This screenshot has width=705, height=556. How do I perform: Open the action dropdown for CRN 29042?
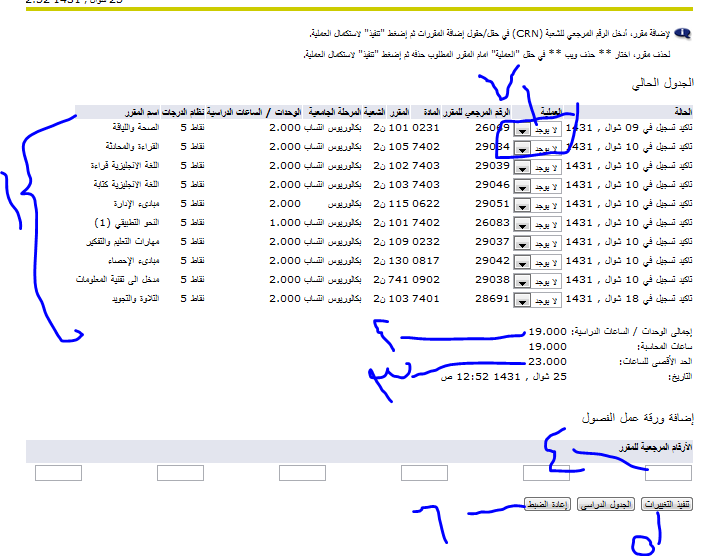[x=537, y=262]
